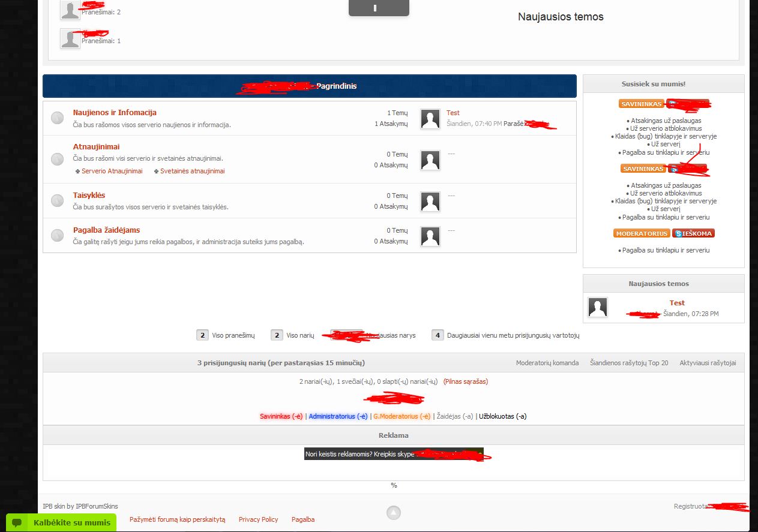
Task: Click Administratorius (-ė) group legend
Action: click(x=338, y=416)
